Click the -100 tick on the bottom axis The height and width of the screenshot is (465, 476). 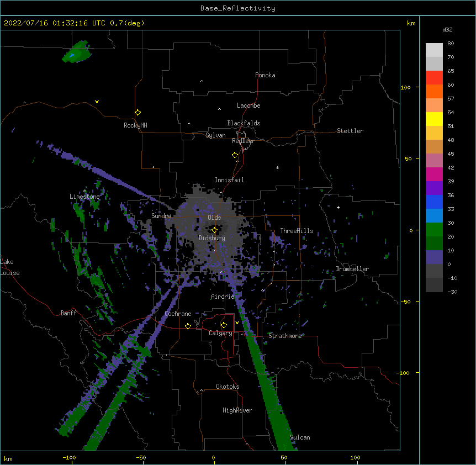click(x=69, y=457)
